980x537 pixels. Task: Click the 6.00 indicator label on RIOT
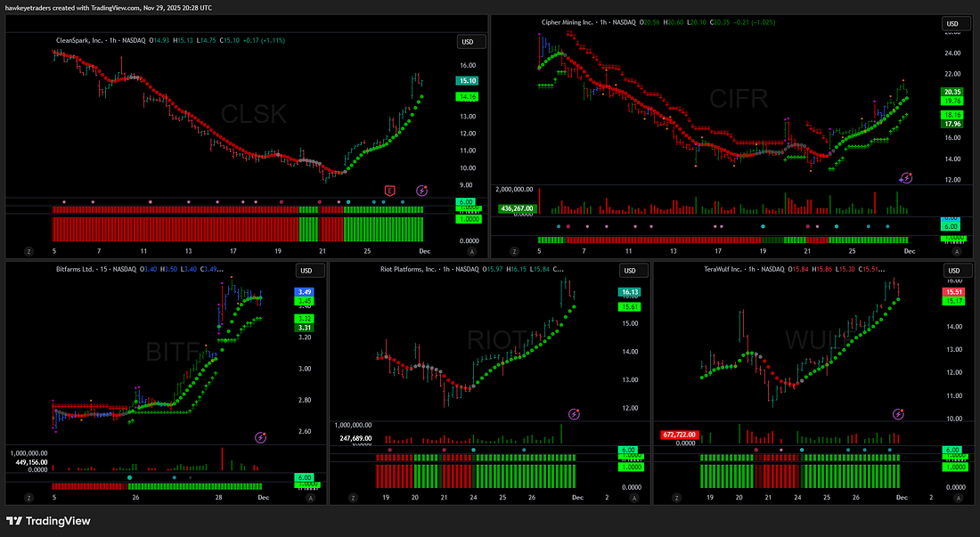tap(628, 450)
